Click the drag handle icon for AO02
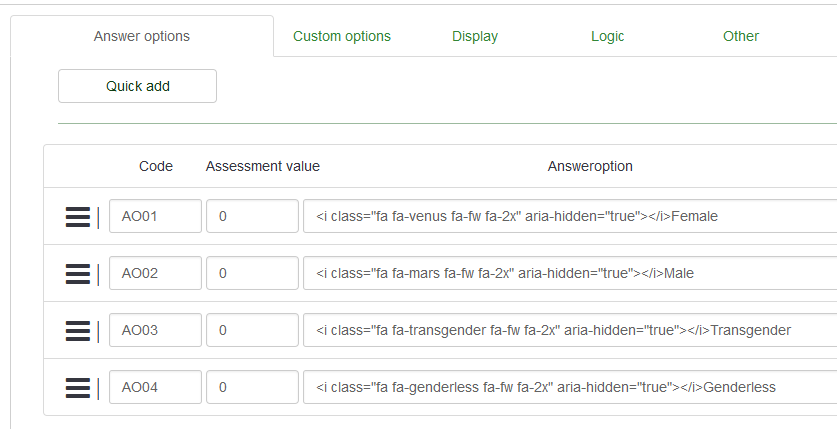Viewport: 837px width, 429px height. (x=78, y=273)
